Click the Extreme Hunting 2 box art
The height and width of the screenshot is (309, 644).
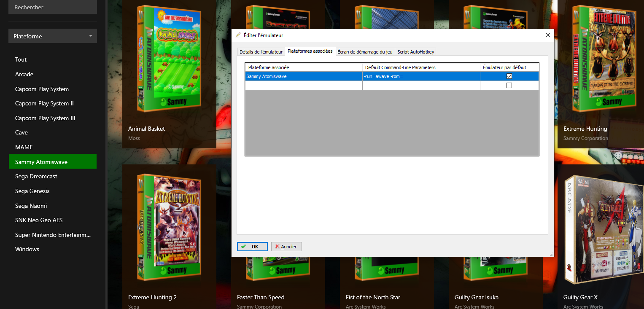[x=170, y=227]
